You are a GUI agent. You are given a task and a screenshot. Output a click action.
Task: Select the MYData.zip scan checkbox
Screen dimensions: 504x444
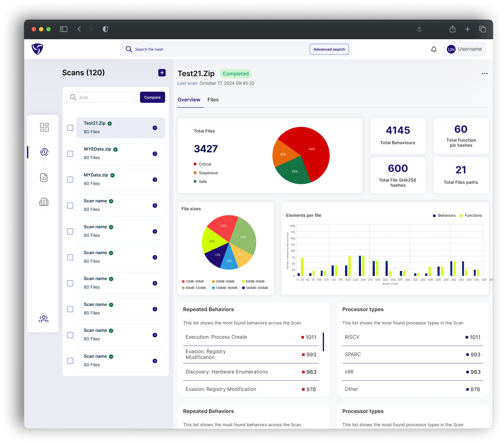click(70, 180)
